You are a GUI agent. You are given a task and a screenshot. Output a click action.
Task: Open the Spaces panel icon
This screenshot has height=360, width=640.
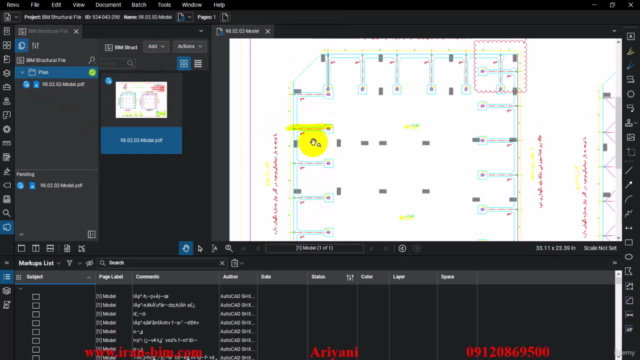pyautogui.click(x=7, y=115)
